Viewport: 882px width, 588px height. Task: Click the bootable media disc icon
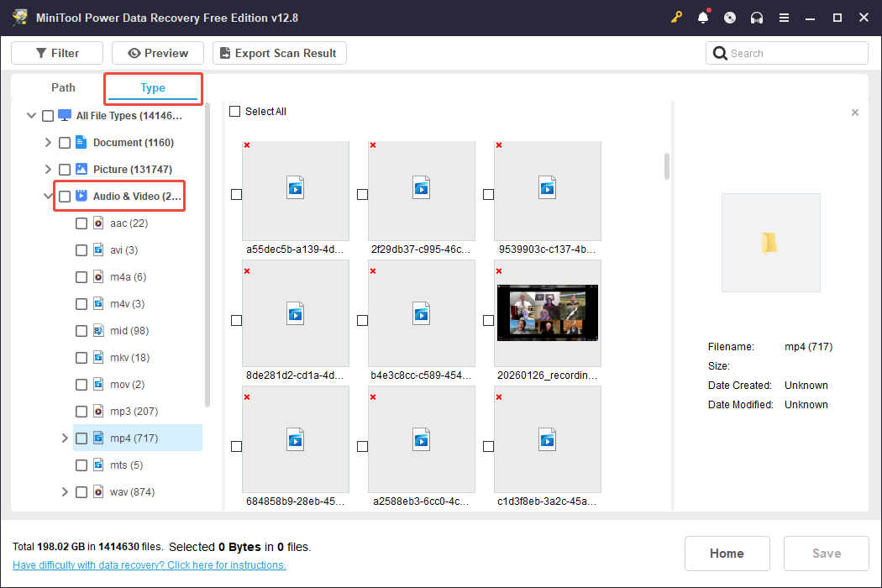730,17
